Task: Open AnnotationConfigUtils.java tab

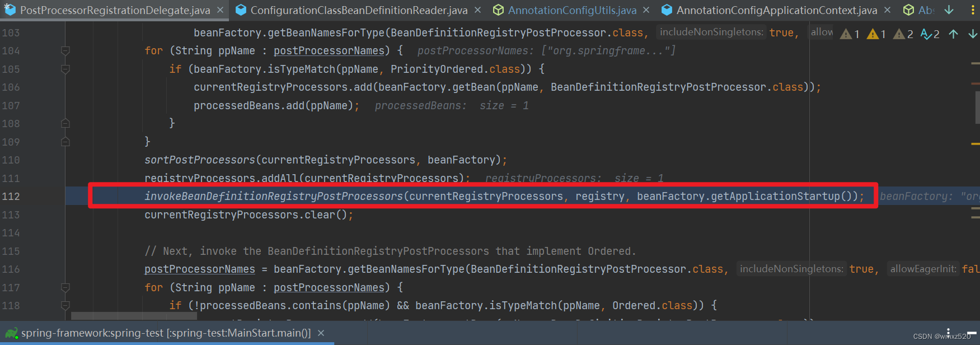Action: [572, 10]
